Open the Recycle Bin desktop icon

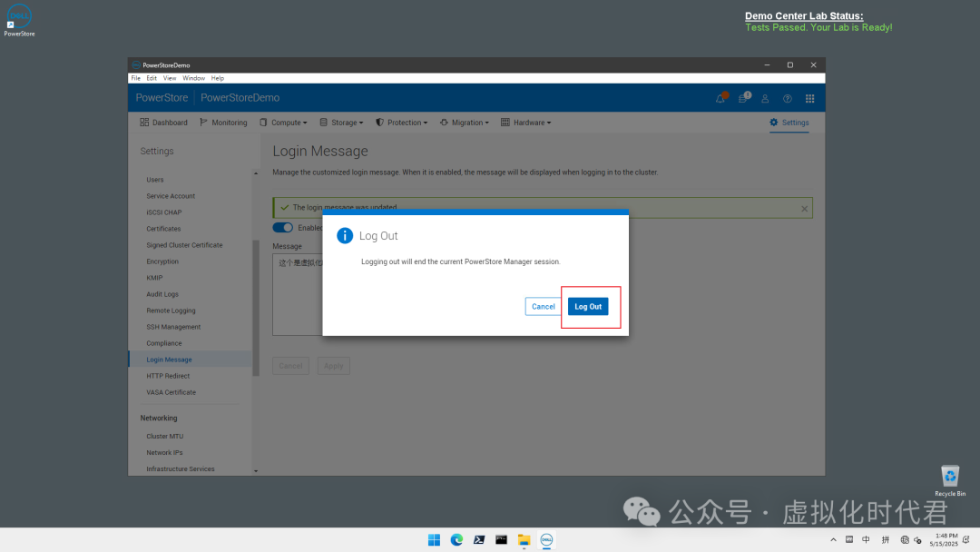(x=950, y=481)
